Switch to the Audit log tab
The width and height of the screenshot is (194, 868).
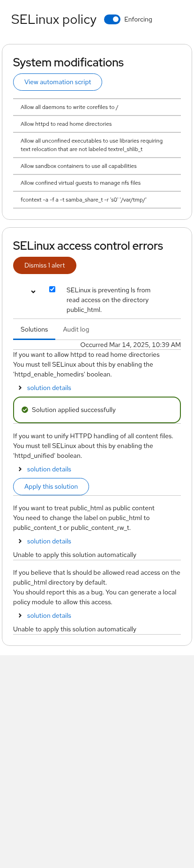tap(76, 329)
